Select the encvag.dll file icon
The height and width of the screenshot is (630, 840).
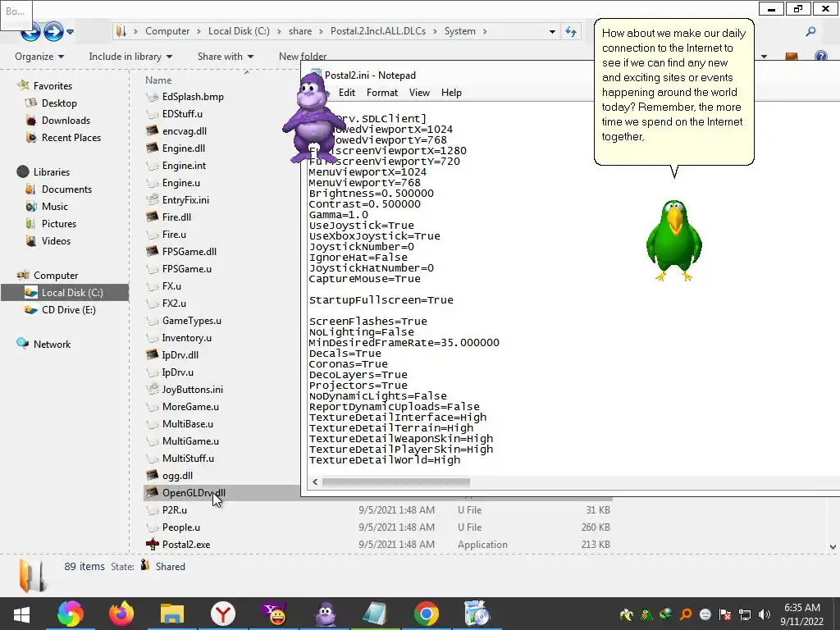152,130
